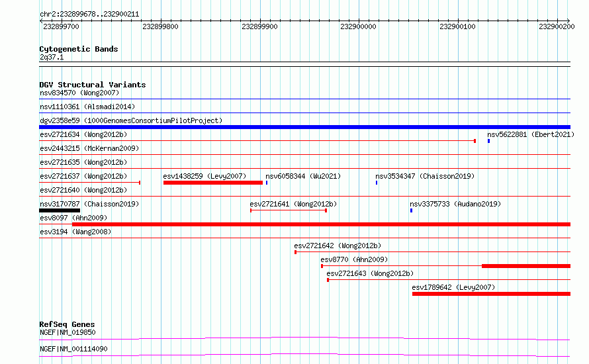The width and height of the screenshot is (589, 364).
Task: Select esv8770 (Ahn2009) variant label
Action: (354, 259)
